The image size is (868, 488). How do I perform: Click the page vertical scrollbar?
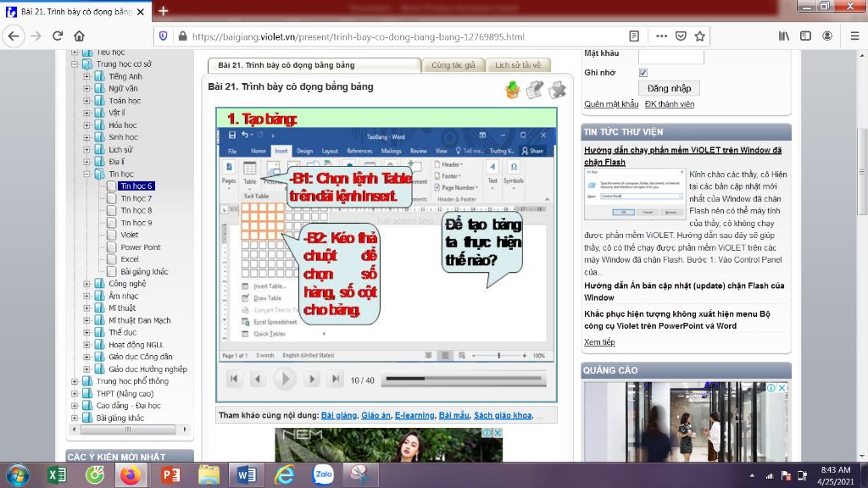tap(862, 171)
